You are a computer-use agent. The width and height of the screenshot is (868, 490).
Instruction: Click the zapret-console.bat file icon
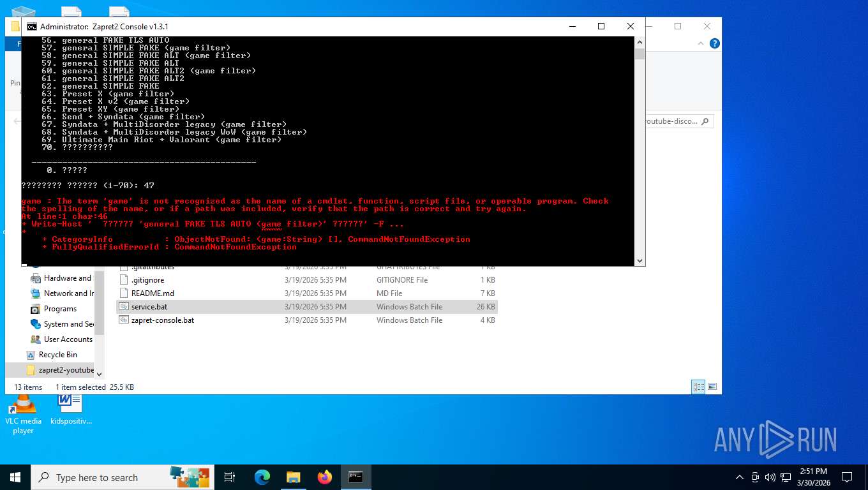(x=124, y=320)
